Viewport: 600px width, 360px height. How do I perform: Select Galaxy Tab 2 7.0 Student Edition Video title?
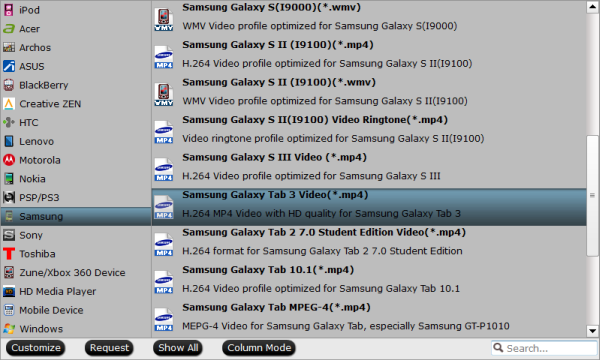coord(324,232)
